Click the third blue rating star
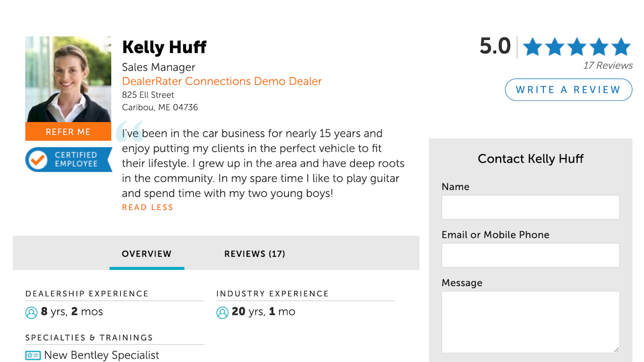 coord(577,47)
